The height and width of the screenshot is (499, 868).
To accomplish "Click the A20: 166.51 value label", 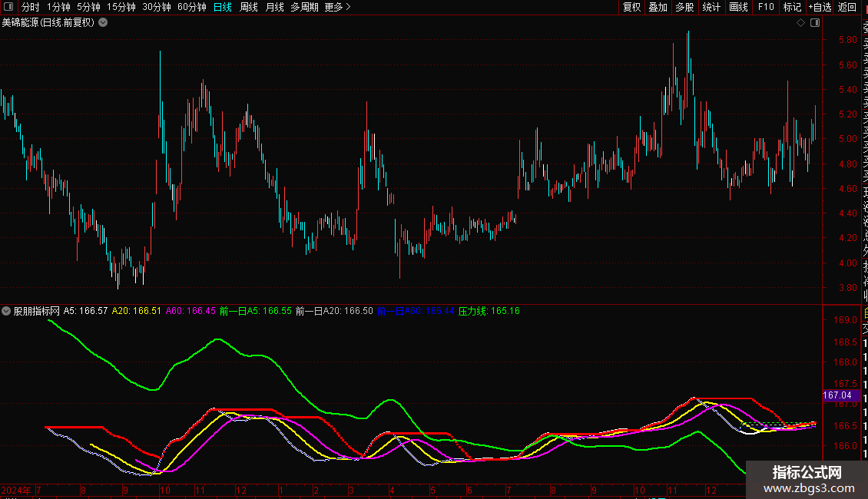I will click(137, 311).
